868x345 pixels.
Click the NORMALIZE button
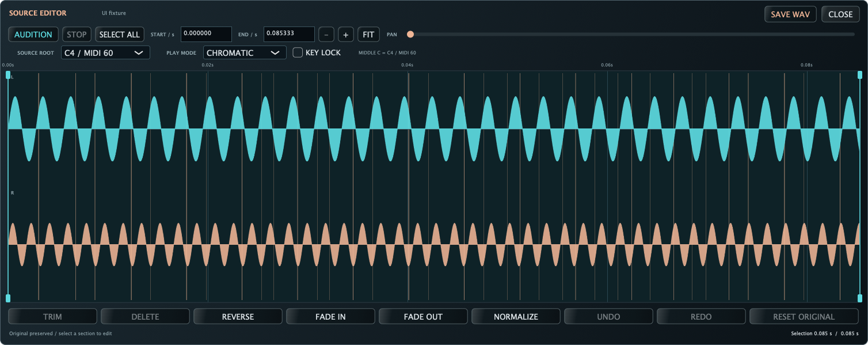point(516,316)
